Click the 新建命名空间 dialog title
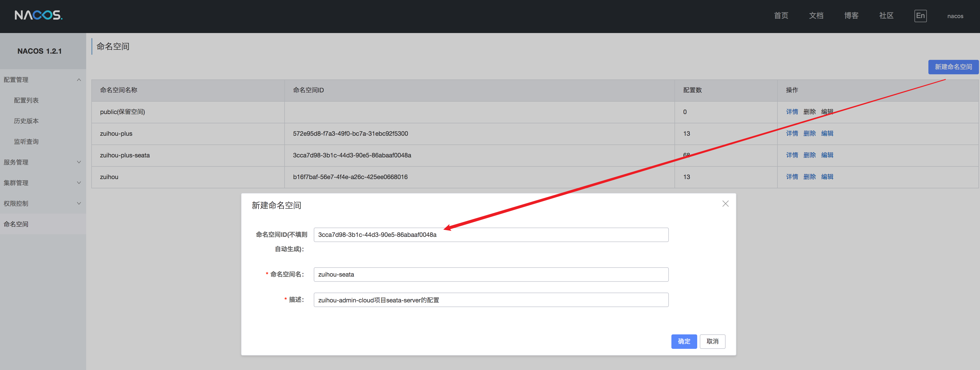This screenshot has height=370, width=980. click(276, 205)
